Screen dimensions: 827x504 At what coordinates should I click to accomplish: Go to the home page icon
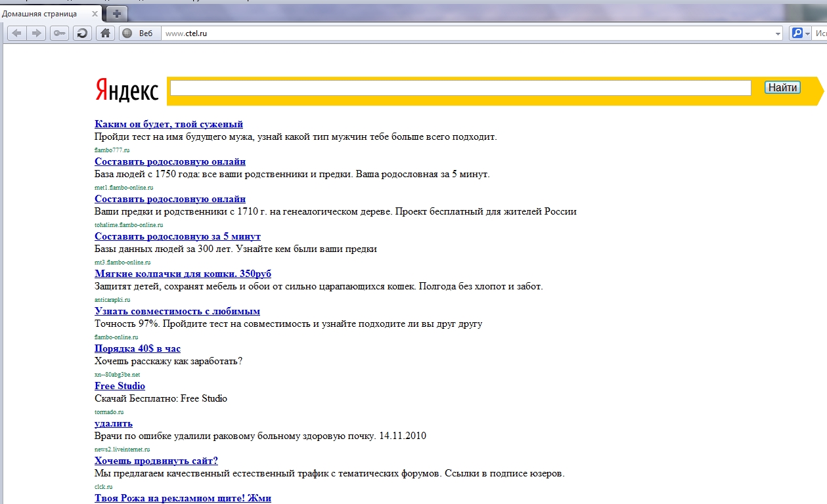click(x=104, y=33)
